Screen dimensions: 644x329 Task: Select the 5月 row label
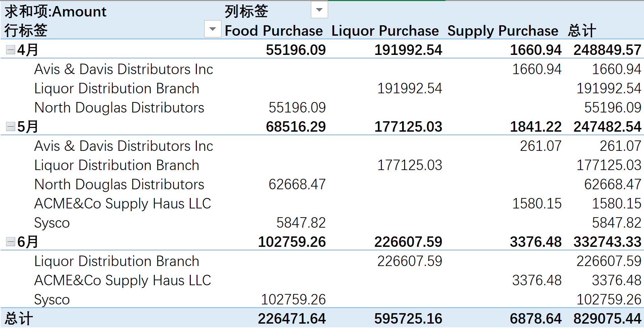pyautogui.click(x=28, y=127)
